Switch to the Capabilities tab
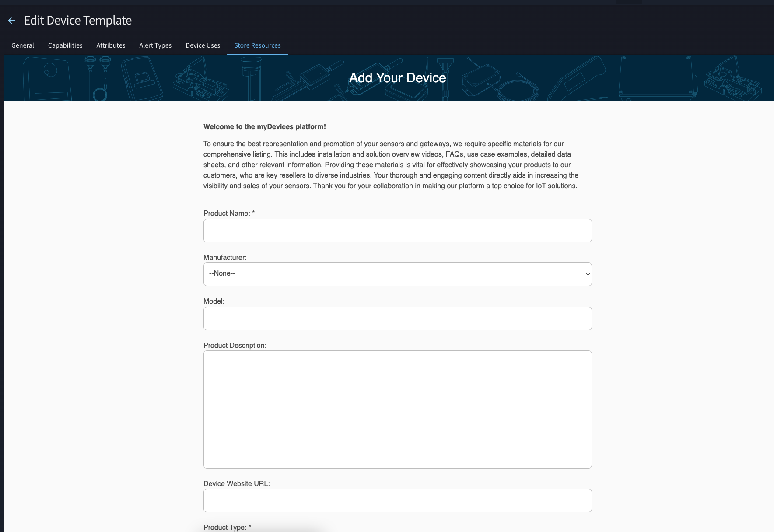The height and width of the screenshot is (532, 774). (65, 45)
